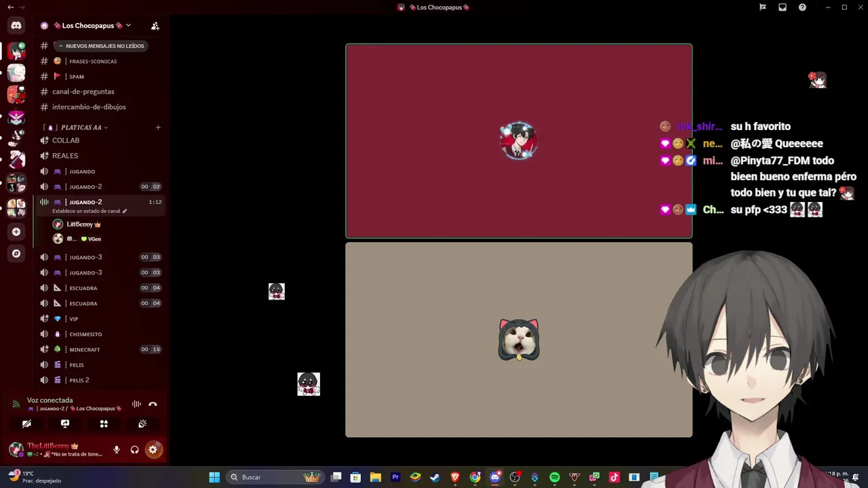The image size is (868, 488).
Task: Click the connection signal icon next to Voz conectada
Action: point(16,404)
